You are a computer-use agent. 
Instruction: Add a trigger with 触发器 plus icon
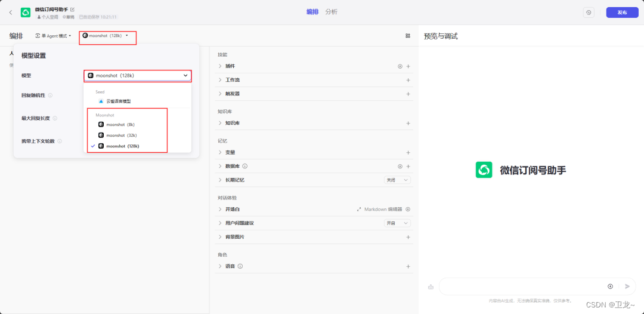click(408, 94)
